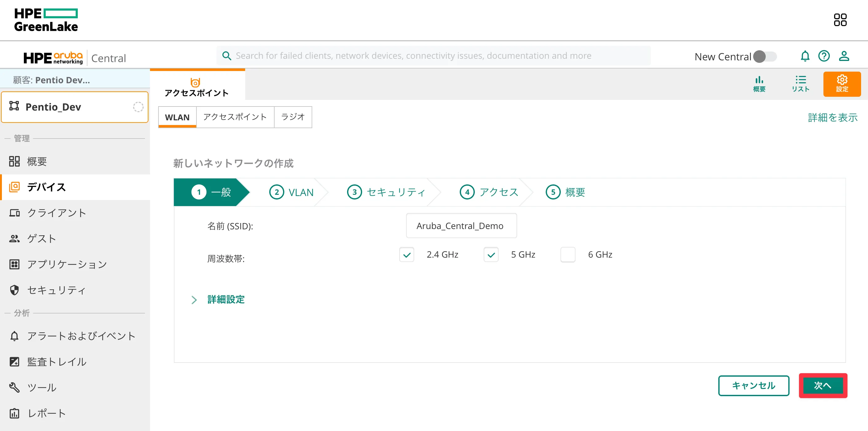The width and height of the screenshot is (868, 431).
Task: Open the GreenLake apps grid icon
Action: (840, 19)
